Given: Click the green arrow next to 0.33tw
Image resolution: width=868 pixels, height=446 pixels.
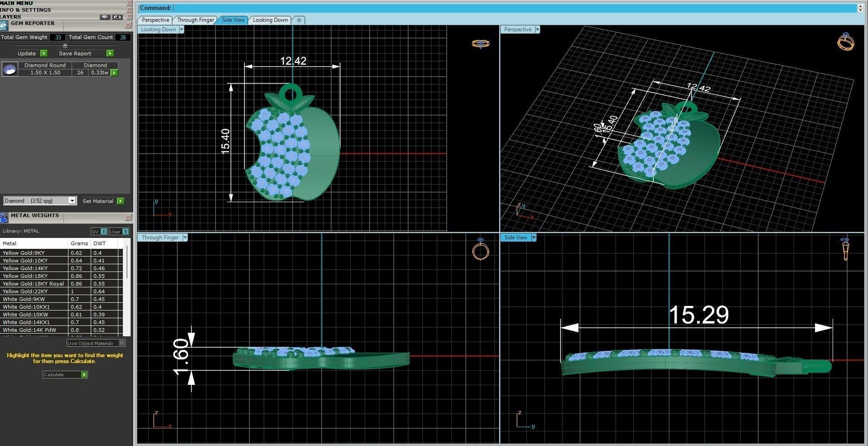Looking at the screenshot, I should (114, 73).
